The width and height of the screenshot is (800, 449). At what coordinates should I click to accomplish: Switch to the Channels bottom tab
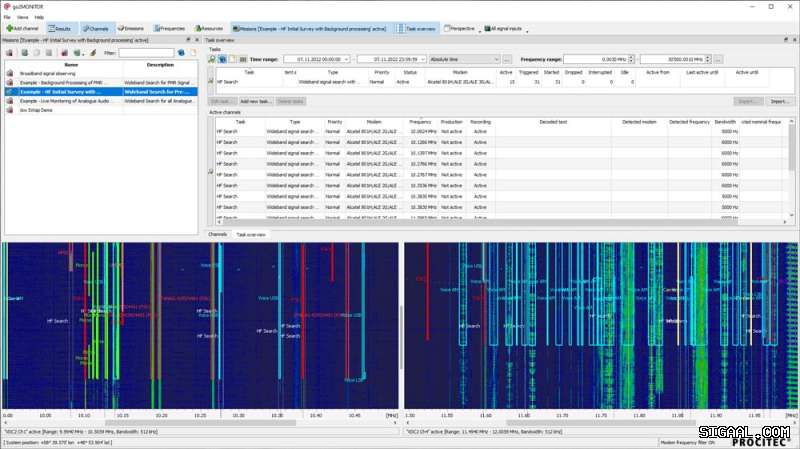218,235
